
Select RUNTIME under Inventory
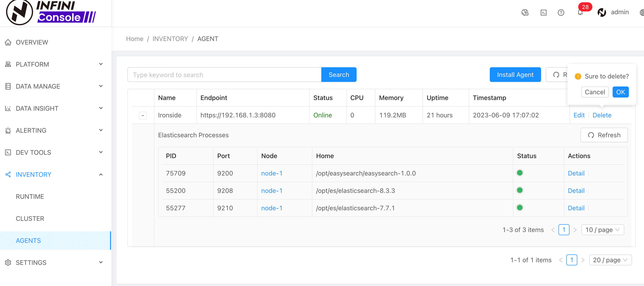[x=30, y=196]
